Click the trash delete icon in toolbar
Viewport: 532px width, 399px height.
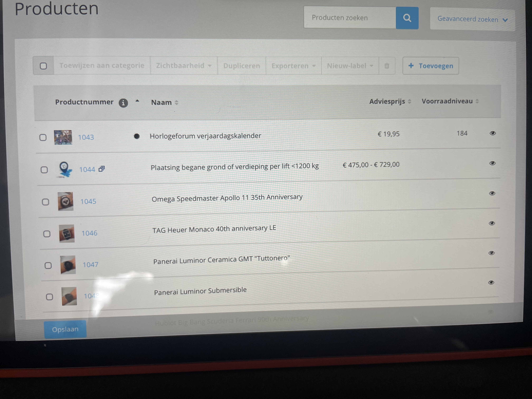click(x=387, y=66)
